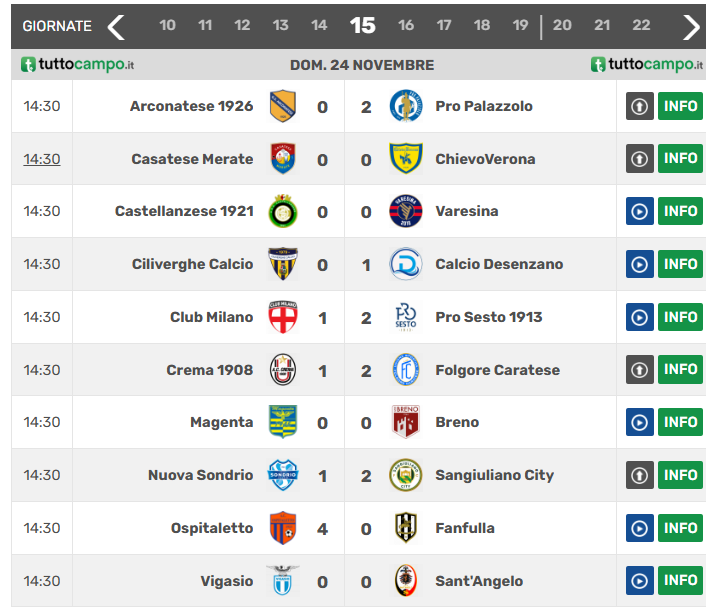Go to previous matchday with left arrow
This screenshot has width=706, height=612.
(117, 26)
